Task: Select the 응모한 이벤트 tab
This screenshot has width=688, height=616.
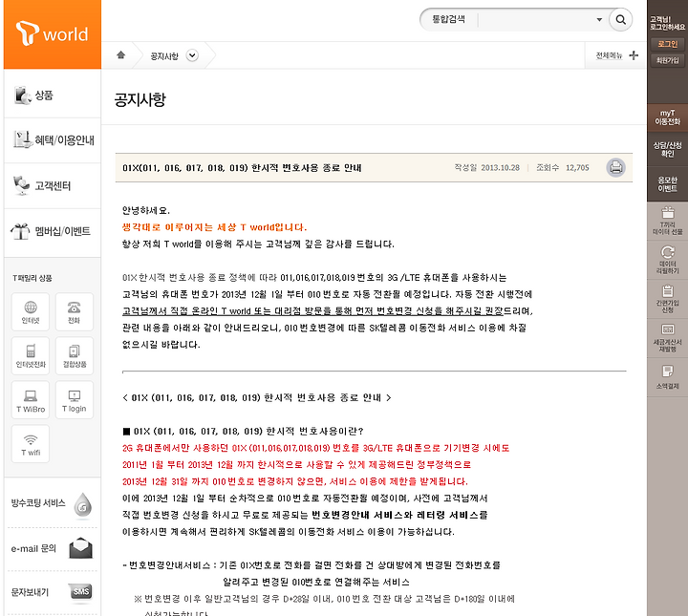Action: pyautogui.click(x=667, y=184)
